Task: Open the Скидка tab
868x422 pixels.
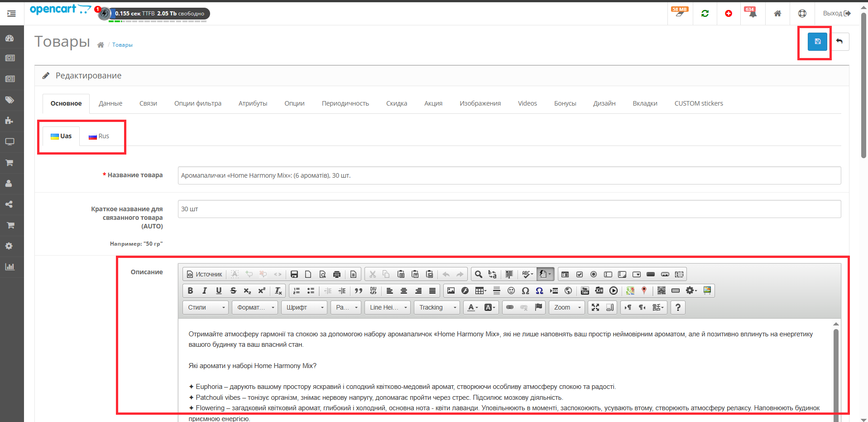Action: [x=397, y=103]
